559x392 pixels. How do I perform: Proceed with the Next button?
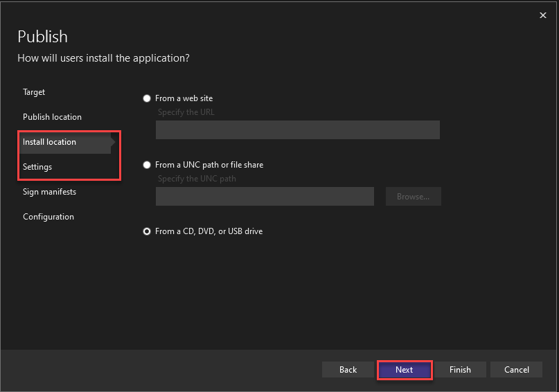click(x=405, y=370)
